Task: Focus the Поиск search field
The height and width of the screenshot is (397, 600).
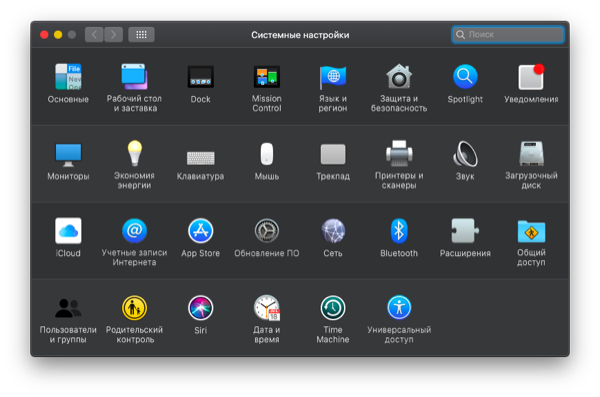Action: [508, 34]
